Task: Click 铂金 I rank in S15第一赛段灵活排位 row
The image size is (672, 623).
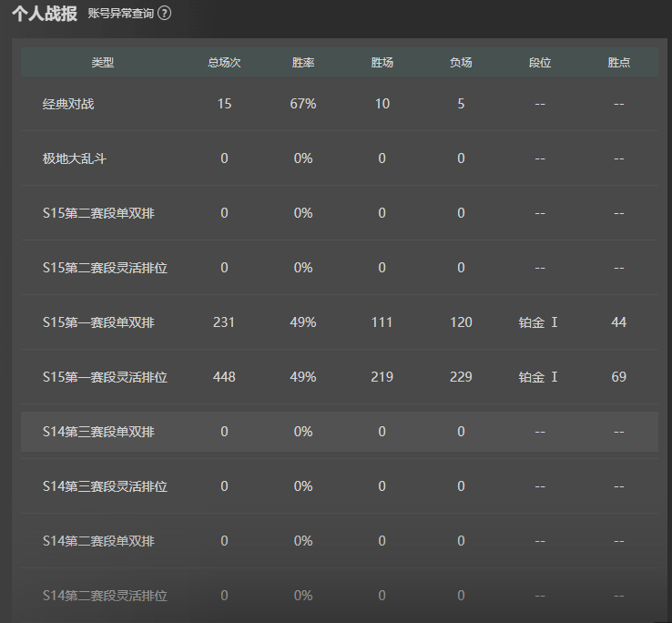Action: [538, 377]
